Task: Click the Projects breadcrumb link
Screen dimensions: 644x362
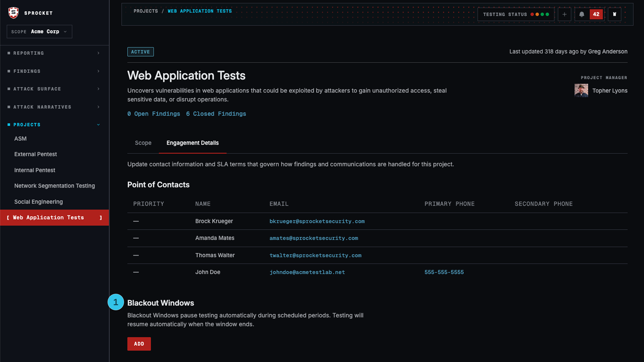Action: [x=146, y=11]
